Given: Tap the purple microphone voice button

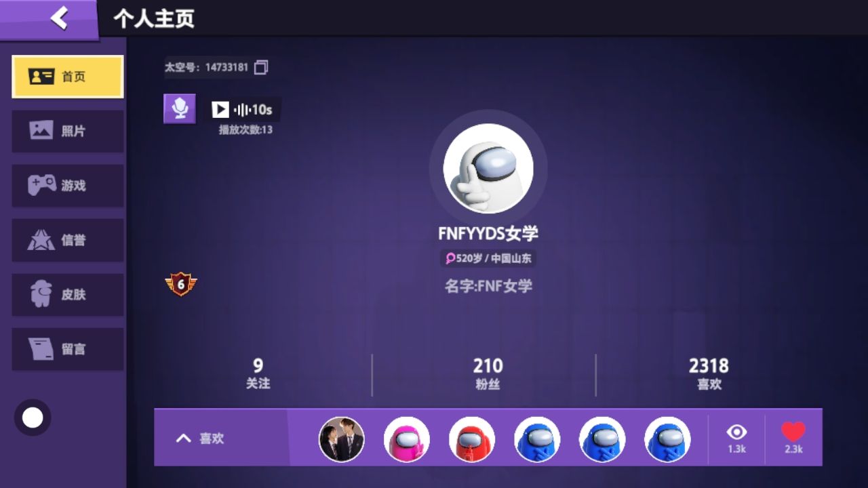Looking at the screenshot, I should (x=180, y=108).
